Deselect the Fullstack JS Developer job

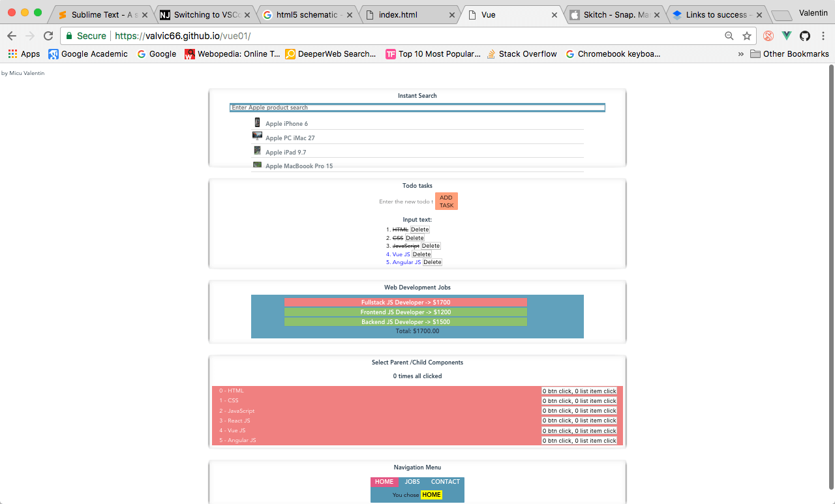pos(405,303)
